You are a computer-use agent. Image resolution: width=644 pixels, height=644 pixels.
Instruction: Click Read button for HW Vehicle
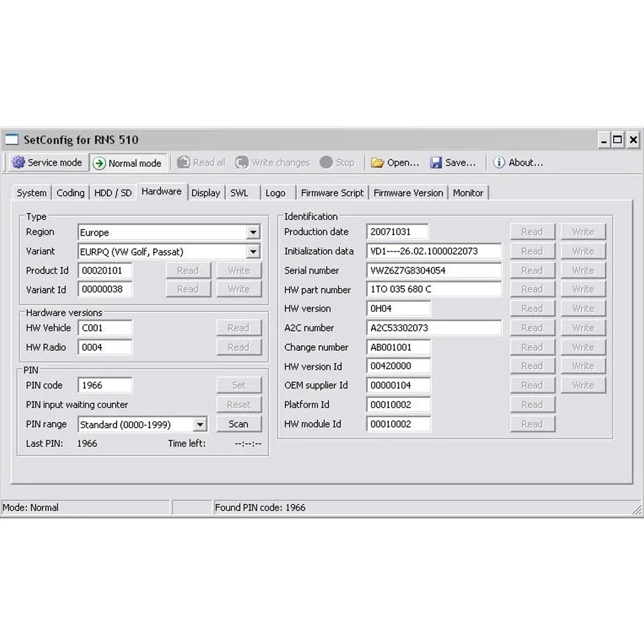tap(239, 328)
